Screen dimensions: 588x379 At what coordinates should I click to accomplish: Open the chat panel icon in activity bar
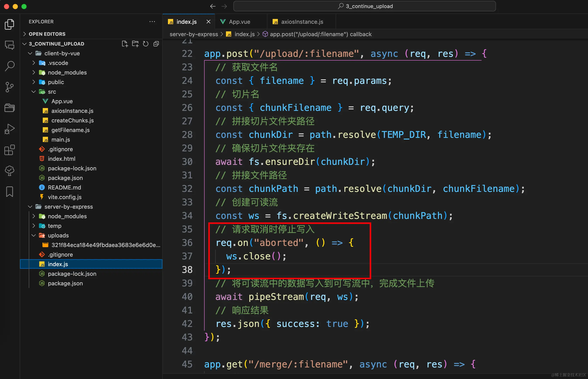(x=10, y=45)
